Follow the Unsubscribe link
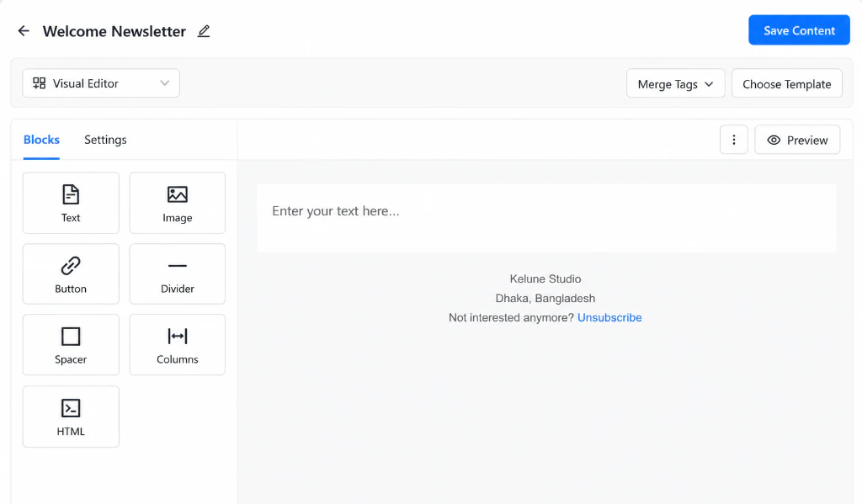 click(609, 318)
